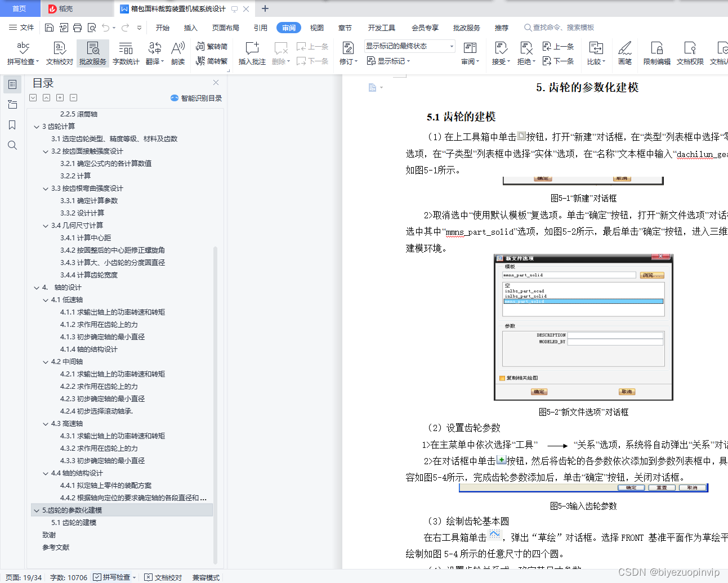Click the command search field 查找命令
Screen dimensions: 728x583
(x=559, y=28)
